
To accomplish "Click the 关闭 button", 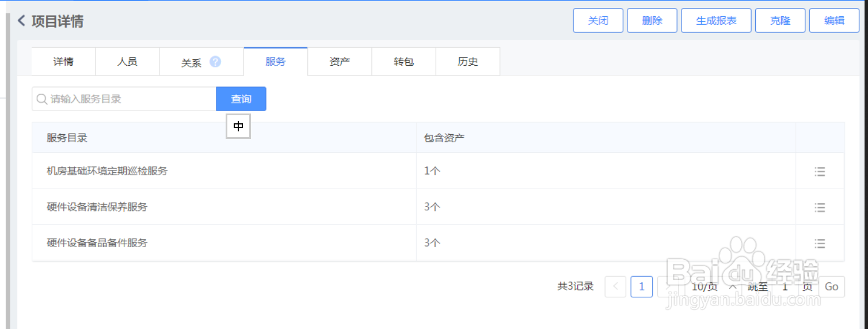I will click(598, 21).
